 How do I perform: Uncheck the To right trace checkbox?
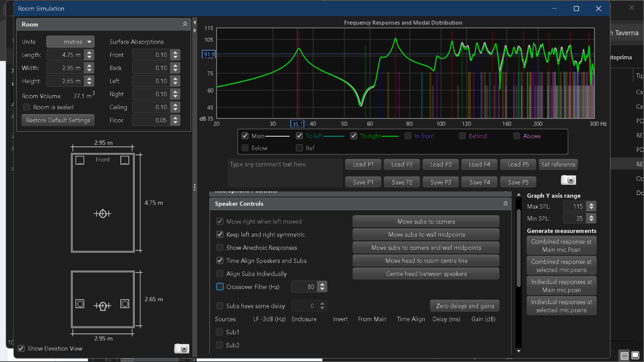point(354,136)
